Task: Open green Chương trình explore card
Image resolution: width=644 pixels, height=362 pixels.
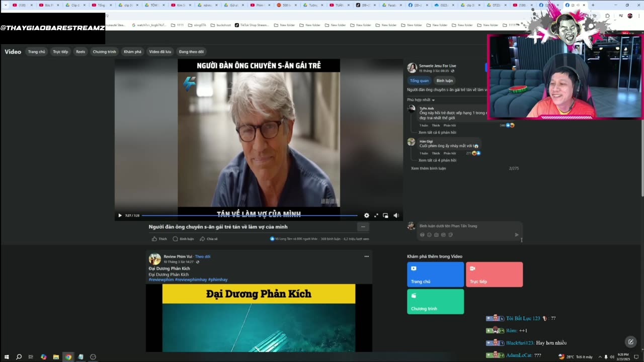Action: tap(435, 302)
